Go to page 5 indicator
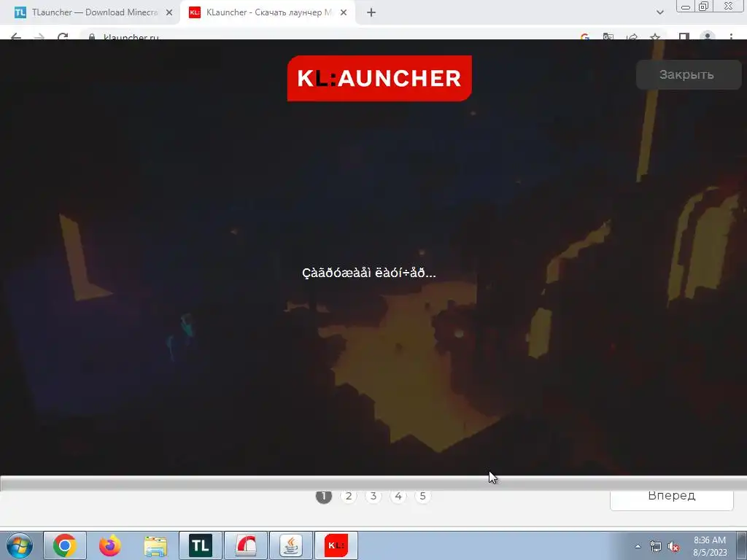Viewport: 747px width, 560px height. 422,496
